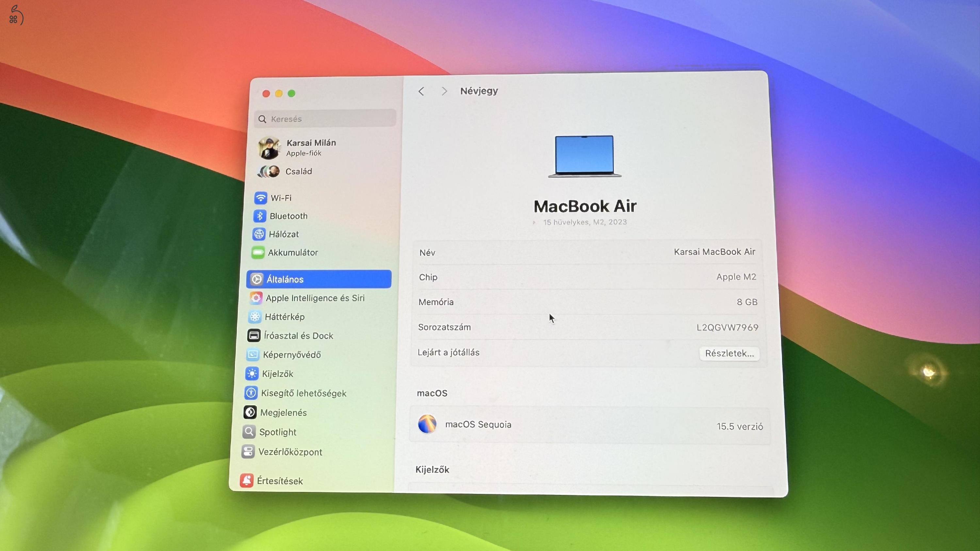Viewport: 980px width, 551px height.
Task: Open Kisegítő lehetőségek accessibility icon
Action: tap(251, 393)
